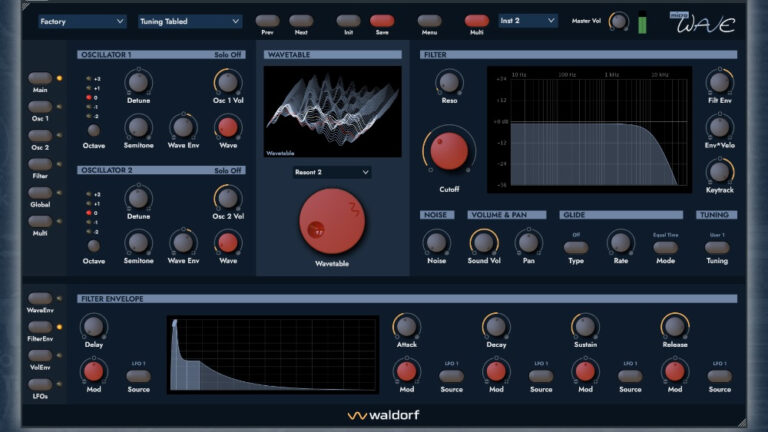Click the Noise knob
Screen dimensions: 768x432
click(x=436, y=243)
